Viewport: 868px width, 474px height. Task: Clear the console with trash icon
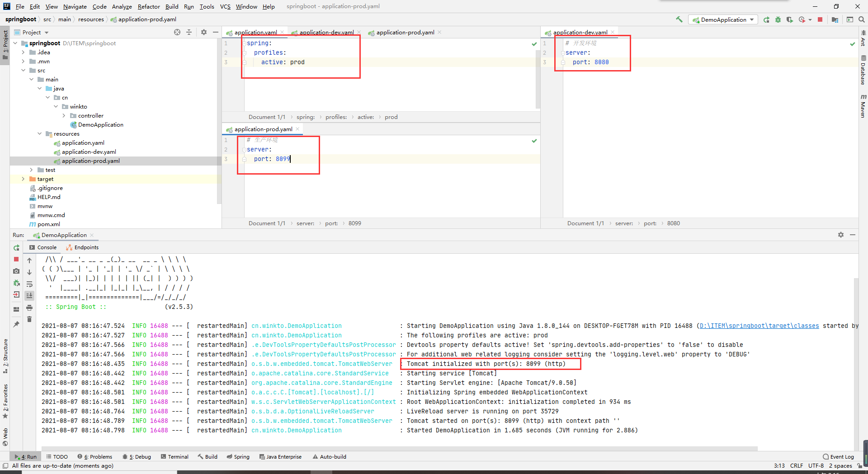click(x=29, y=319)
